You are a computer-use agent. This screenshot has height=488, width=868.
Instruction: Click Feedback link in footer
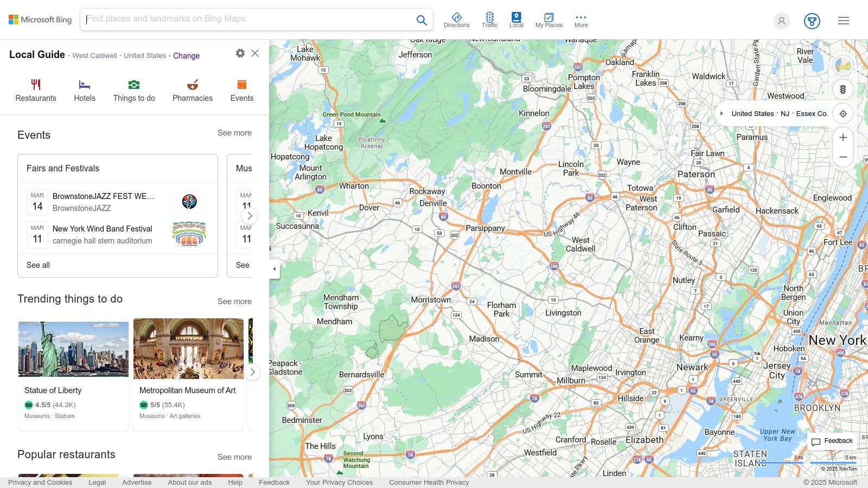click(x=274, y=483)
